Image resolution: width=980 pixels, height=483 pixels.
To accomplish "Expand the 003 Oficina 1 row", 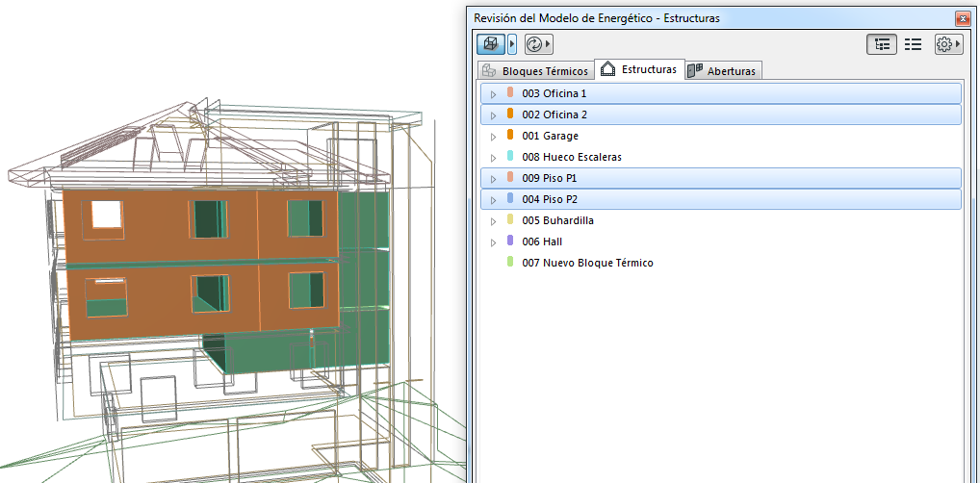I will [493, 94].
